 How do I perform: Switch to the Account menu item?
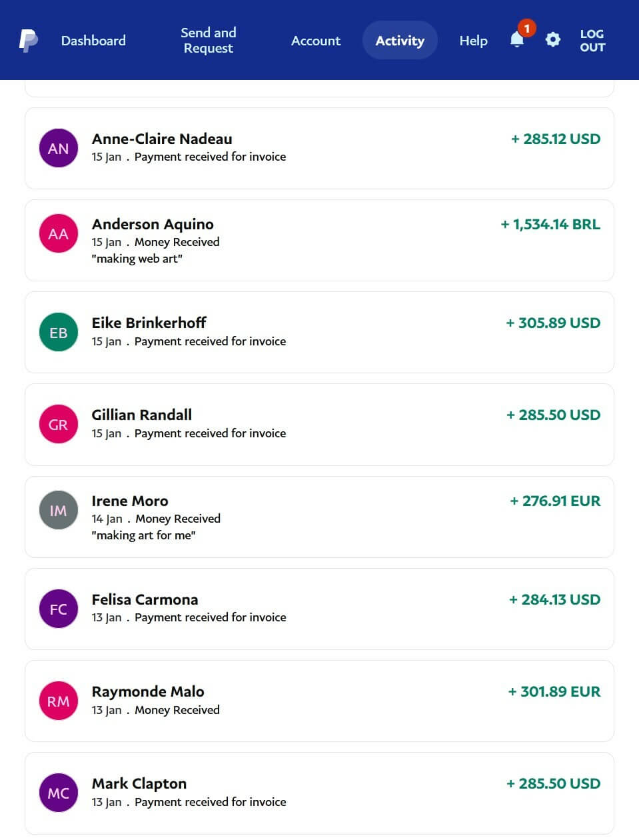coord(316,41)
